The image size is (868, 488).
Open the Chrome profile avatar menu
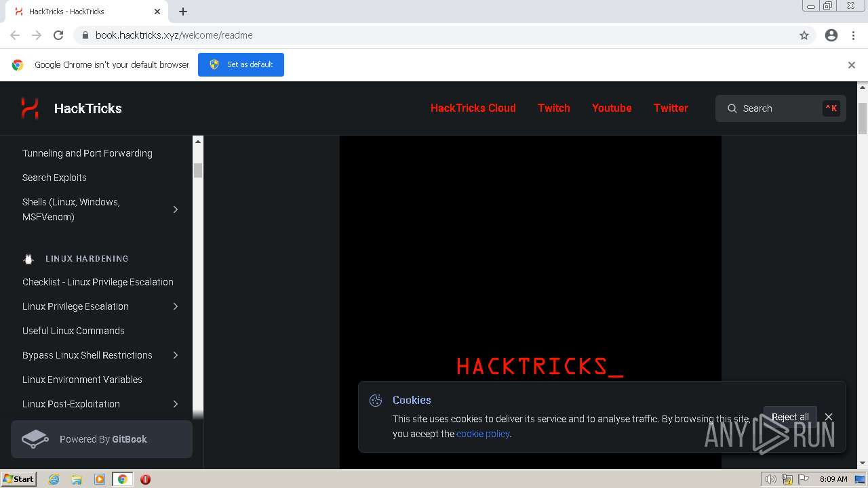point(831,35)
